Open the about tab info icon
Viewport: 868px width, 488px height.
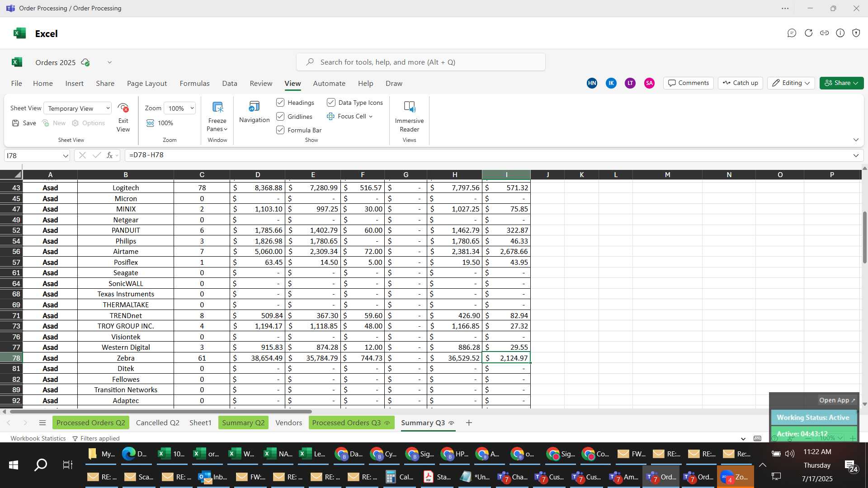(x=840, y=33)
